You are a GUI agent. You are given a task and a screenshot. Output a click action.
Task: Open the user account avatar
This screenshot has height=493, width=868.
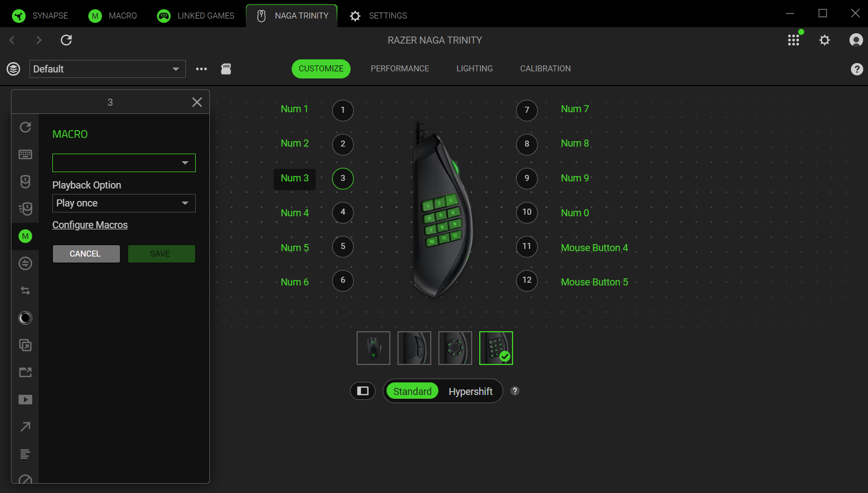(856, 40)
